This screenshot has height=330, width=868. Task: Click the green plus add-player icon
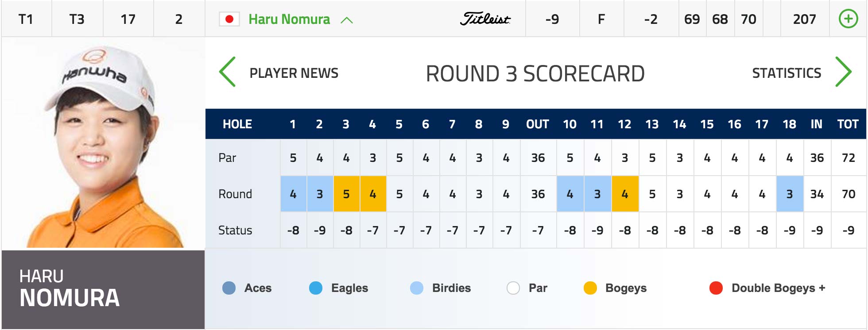click(x=848, y=19)
